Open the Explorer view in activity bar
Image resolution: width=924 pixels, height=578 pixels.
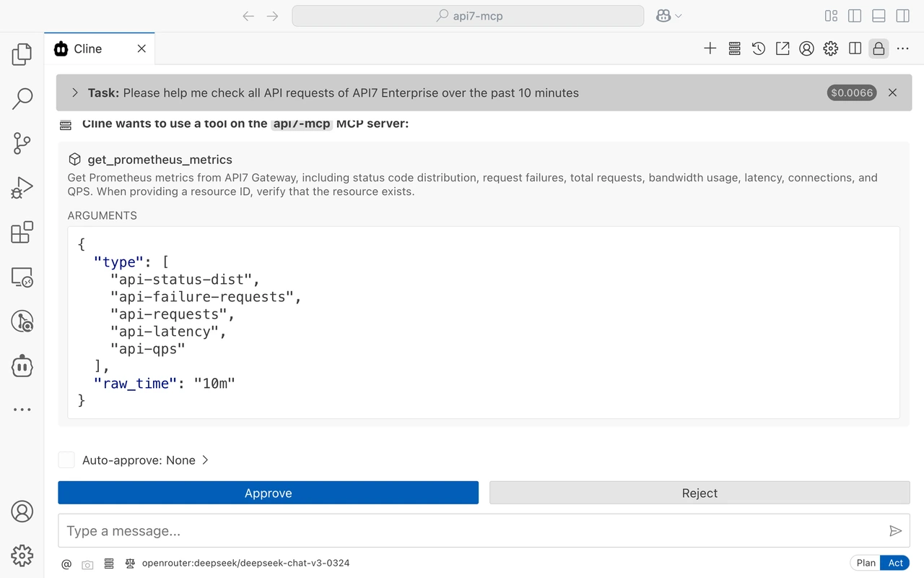(22, 53)
